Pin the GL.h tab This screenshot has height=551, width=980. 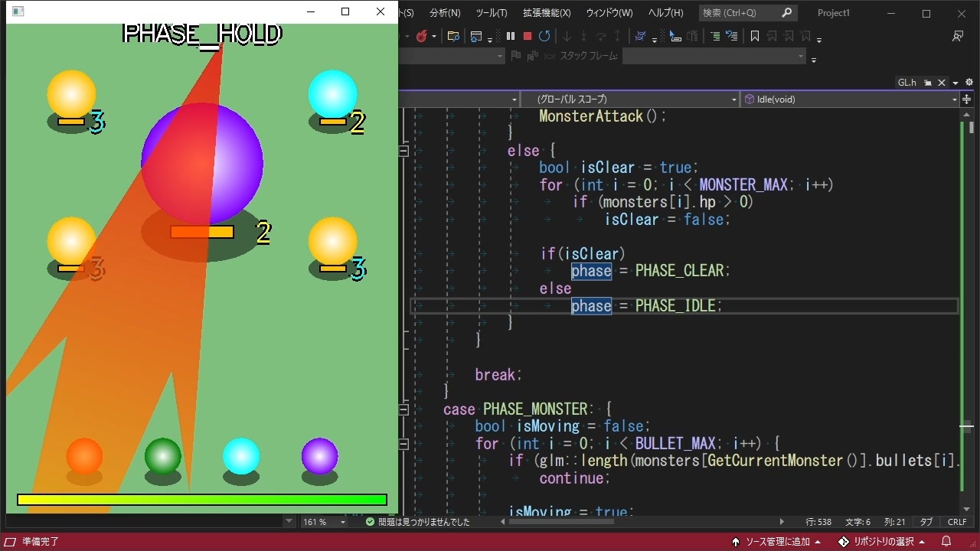927,83
